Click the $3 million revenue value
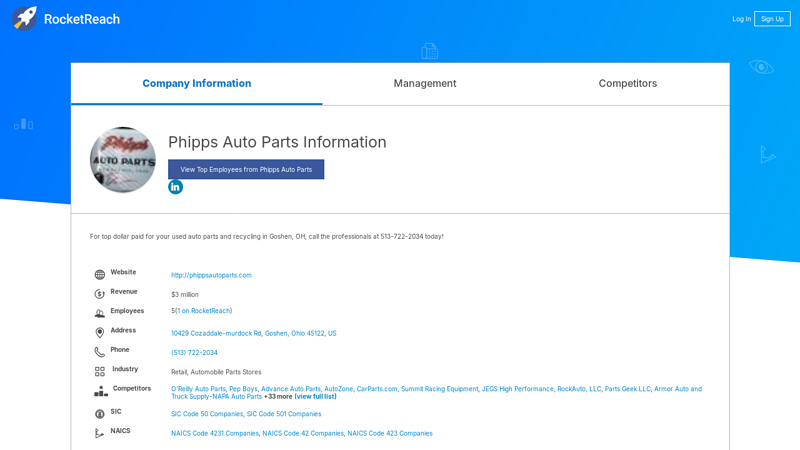The width and height of the screenshot is (800, 450). 185,294
